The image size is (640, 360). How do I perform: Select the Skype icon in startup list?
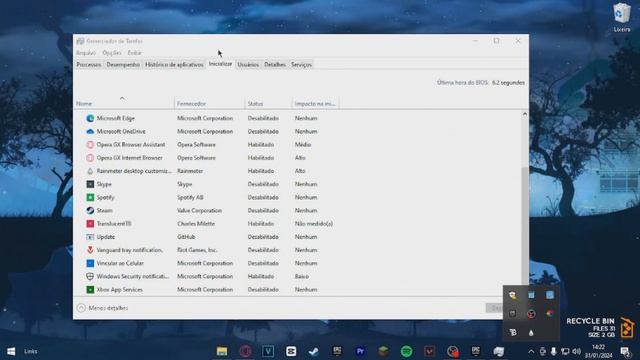pyautogui.click(x=90, y=184)
